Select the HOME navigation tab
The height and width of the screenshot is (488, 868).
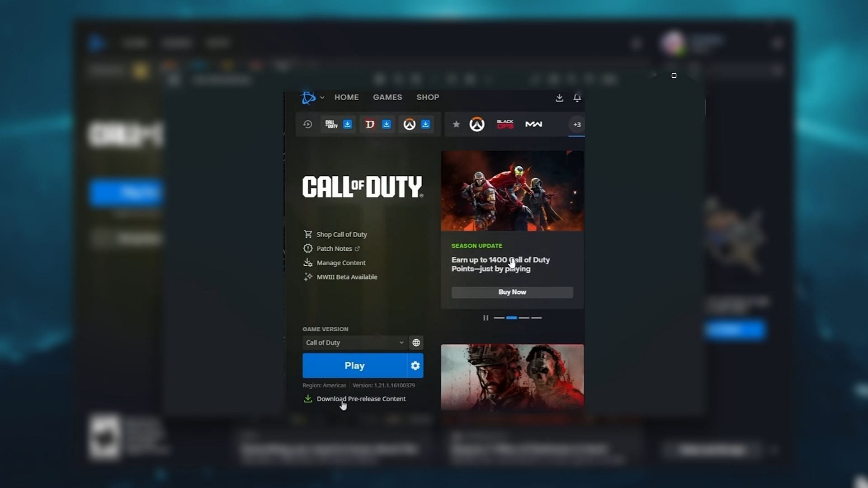click(346, 97)
